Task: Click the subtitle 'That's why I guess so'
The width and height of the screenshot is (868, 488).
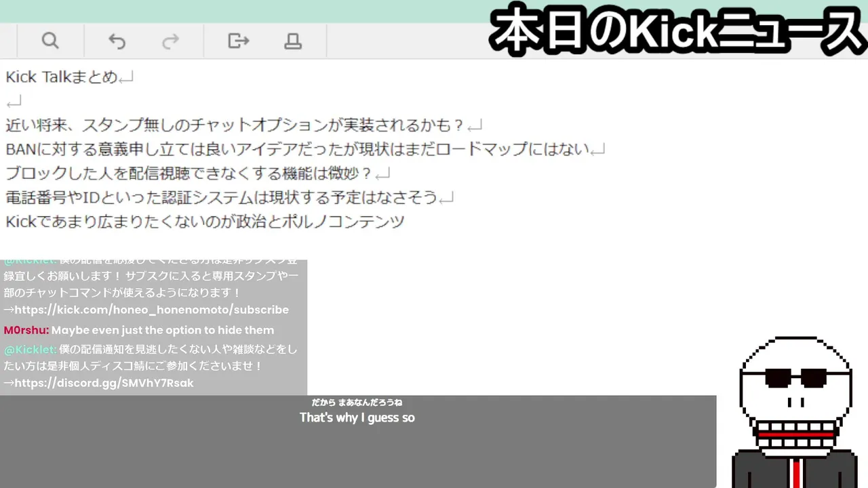Action: pos(357,418)
